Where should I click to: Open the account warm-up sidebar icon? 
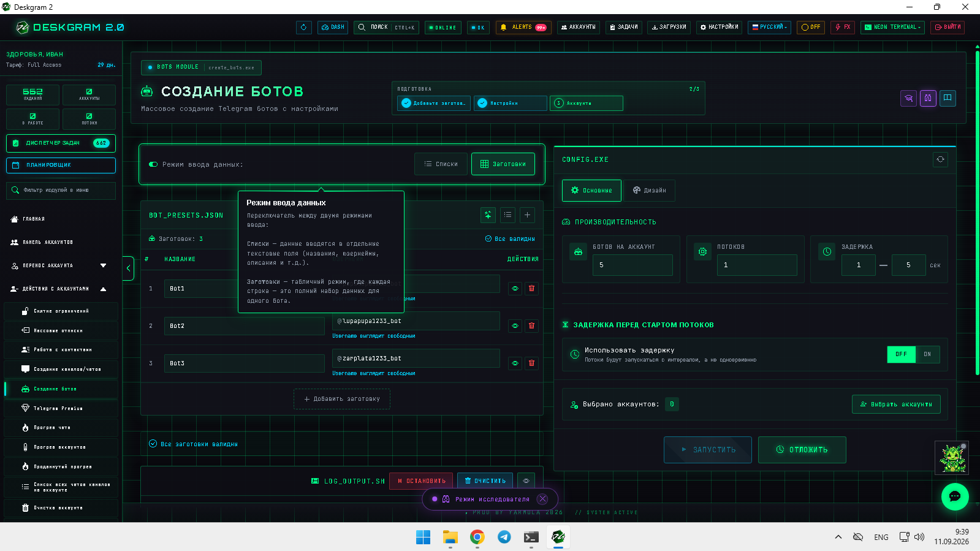tap(25, 447)
